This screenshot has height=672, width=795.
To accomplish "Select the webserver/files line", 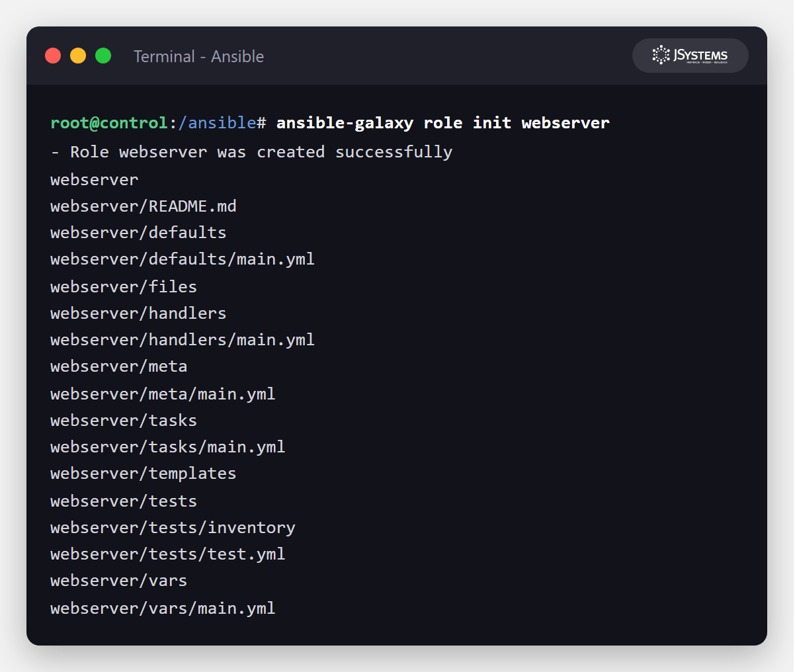I will [124, 287].
